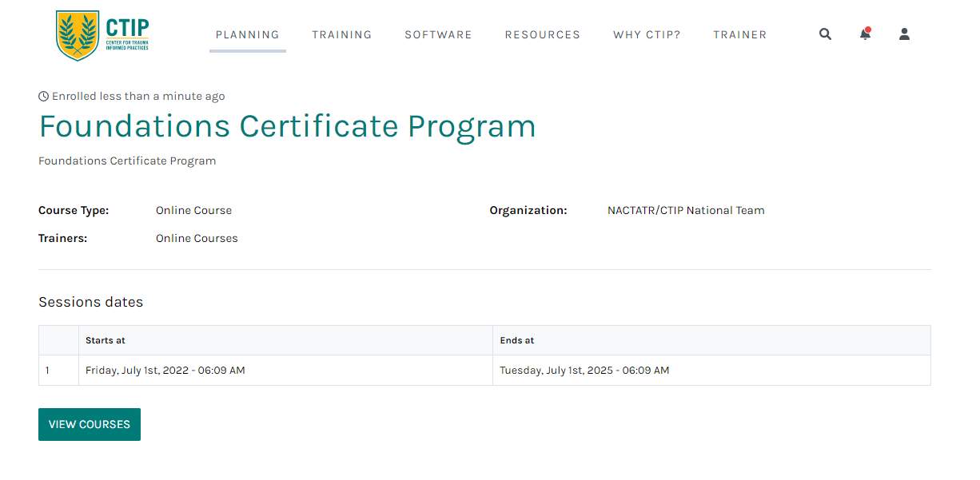Select the 'Online Courses' trainer value
980x480 pixels.
[x=197, y=238]
